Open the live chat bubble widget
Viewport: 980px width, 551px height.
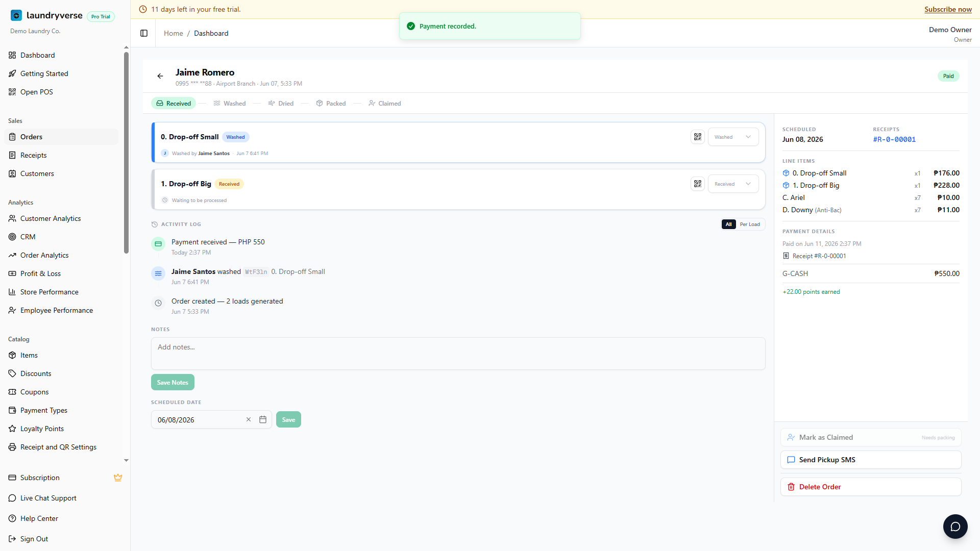955,527
